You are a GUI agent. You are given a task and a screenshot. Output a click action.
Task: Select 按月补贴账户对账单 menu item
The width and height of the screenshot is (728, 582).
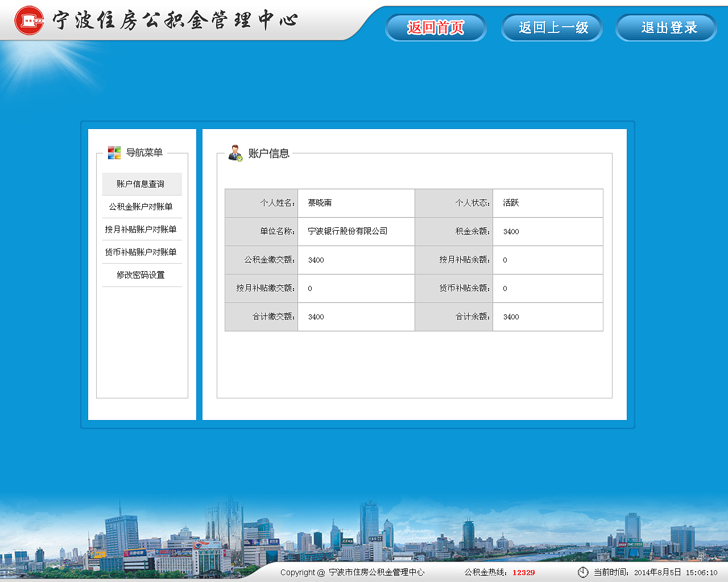pyautogui.click(x=142, y=229)
